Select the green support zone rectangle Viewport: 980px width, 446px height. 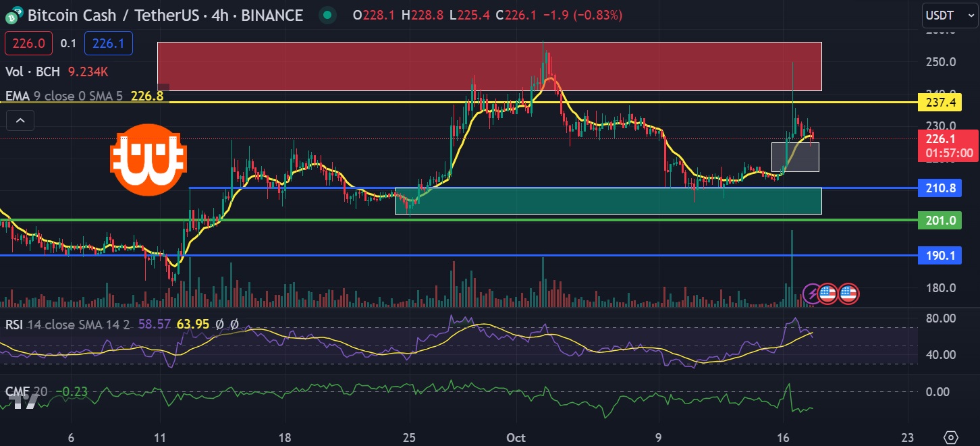click(x=608, y=201)
